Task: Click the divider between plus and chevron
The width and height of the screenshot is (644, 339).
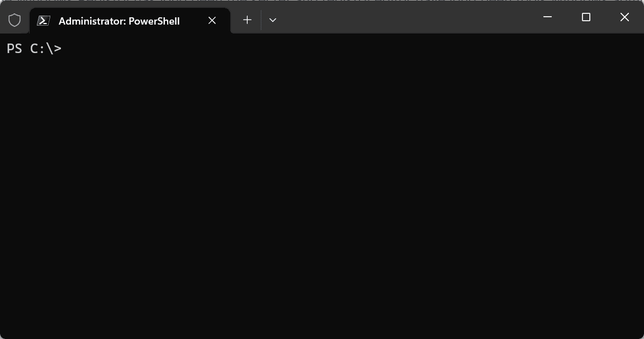Action: click(261, 20)
